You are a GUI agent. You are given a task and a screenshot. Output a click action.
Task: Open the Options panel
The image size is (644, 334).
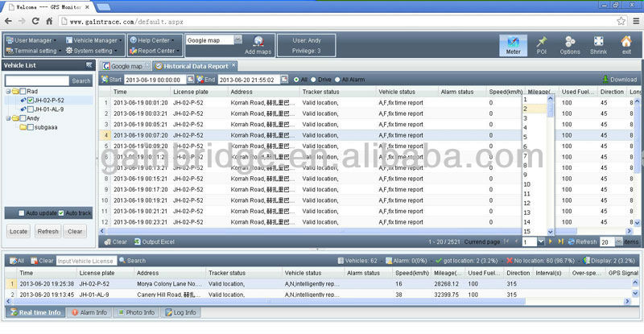[570, 45]
